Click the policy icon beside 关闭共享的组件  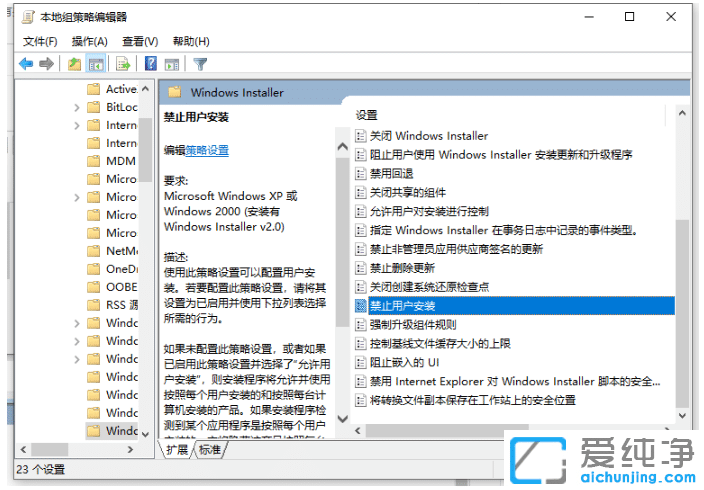(360, 192)
